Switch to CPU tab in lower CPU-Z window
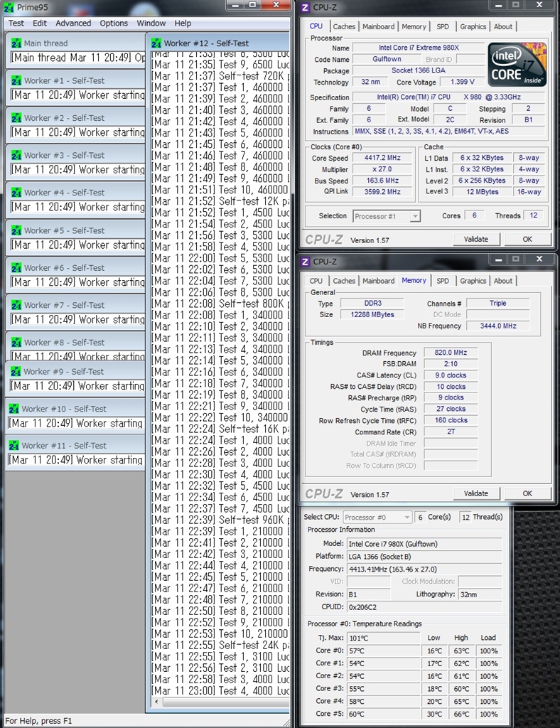Image resolution: width=560 pixels, height=728 pixels. click(x=316, y=281)
